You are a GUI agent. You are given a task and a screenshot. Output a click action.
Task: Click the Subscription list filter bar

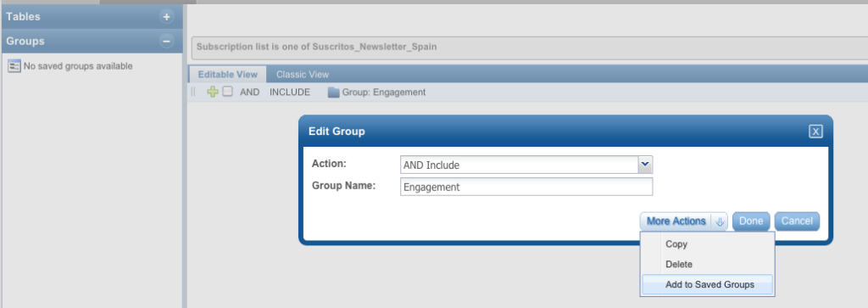pyautogui.click(x=530, y=48)
